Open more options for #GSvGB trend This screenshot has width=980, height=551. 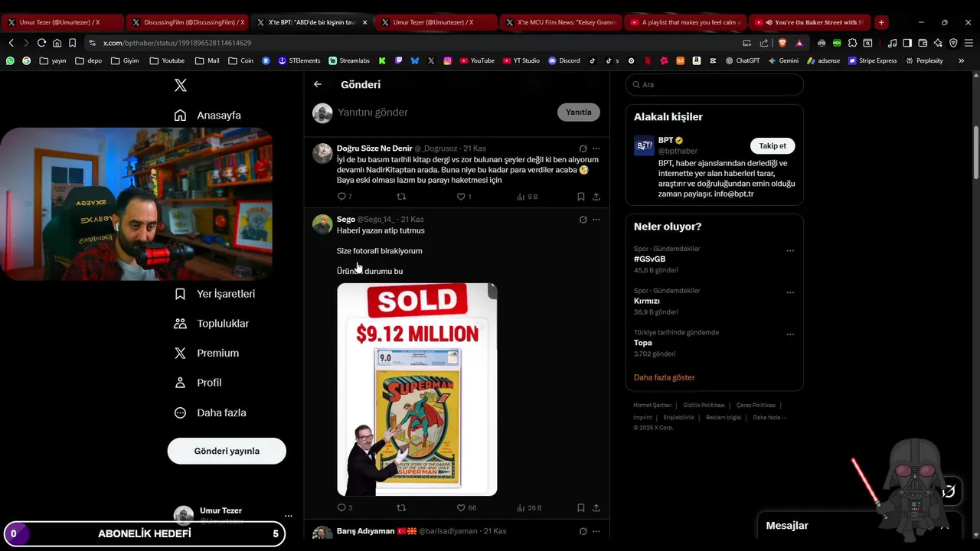point(790,250)
